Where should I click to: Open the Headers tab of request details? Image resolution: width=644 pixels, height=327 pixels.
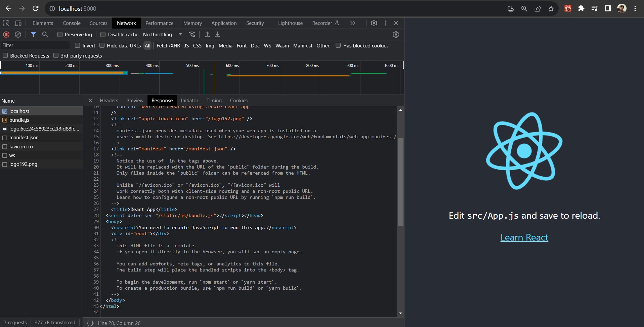click(x=109, y=100)
